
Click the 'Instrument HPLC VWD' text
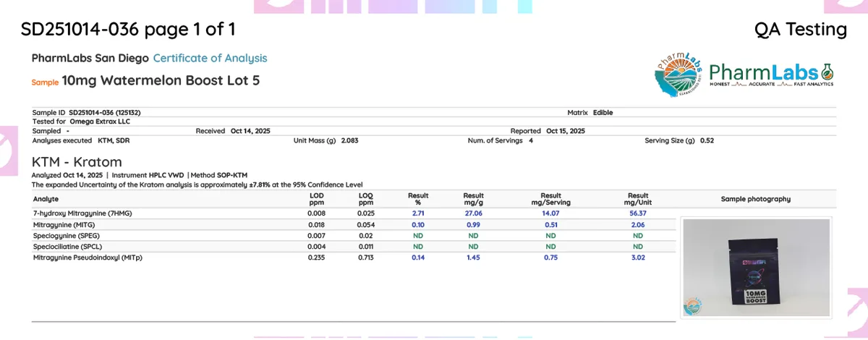(x=147, y=176)
